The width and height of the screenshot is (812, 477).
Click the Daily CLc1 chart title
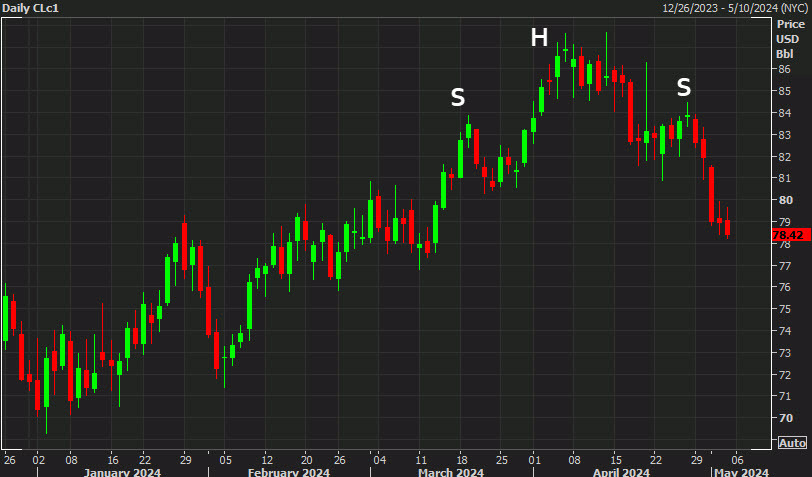pyautogui.click(x=31, y=8)
